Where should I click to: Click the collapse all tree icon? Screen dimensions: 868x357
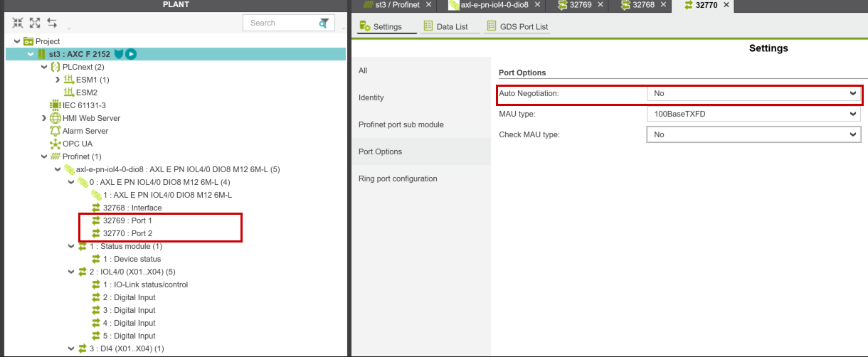click(x=18, y=23)
